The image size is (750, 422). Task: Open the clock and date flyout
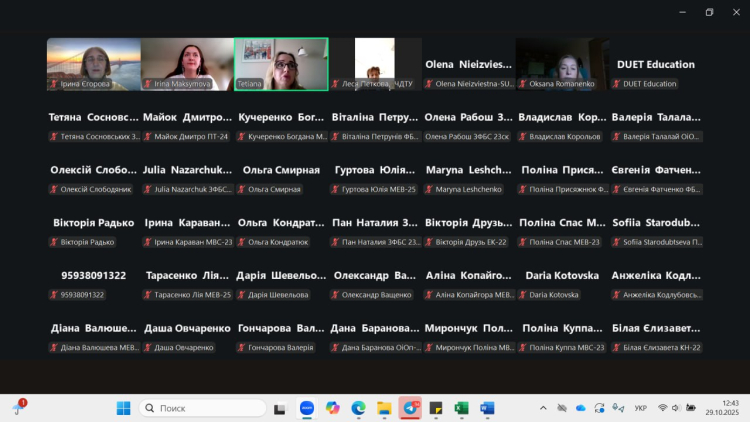click(718, 408)
